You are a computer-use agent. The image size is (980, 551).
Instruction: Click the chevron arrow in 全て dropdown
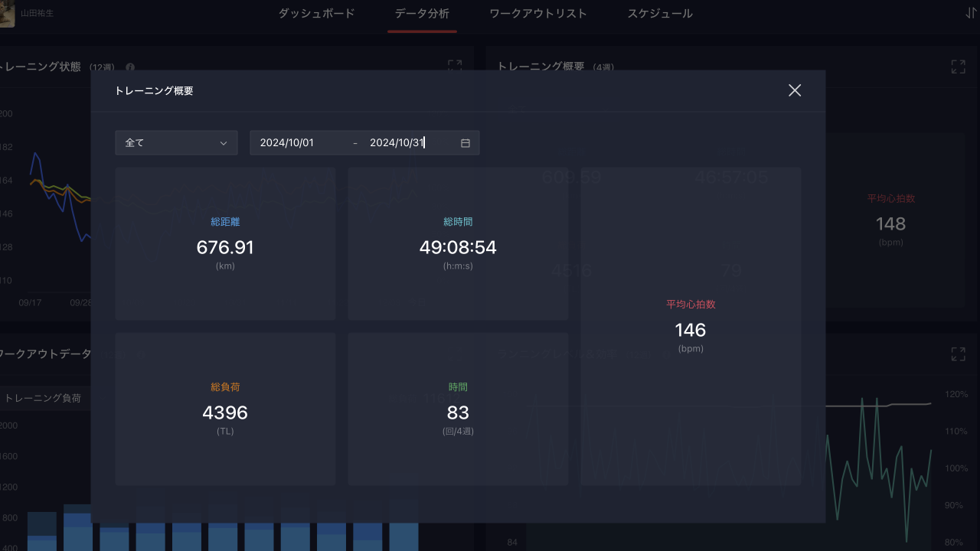coord(224,143)
